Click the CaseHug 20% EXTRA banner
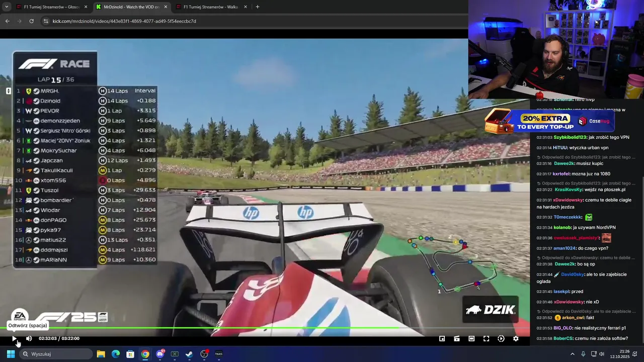The width and height of the screenshot is (644, 362). 549,121
